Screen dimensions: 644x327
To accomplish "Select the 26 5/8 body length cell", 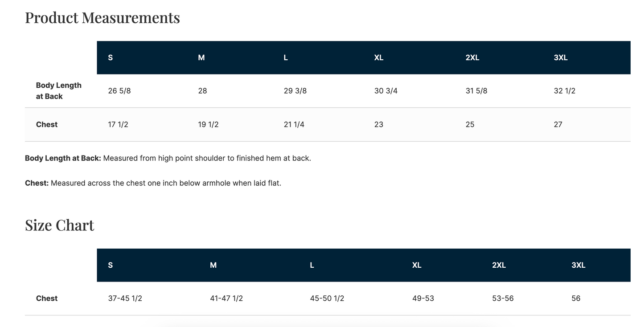I will [119, 91].
